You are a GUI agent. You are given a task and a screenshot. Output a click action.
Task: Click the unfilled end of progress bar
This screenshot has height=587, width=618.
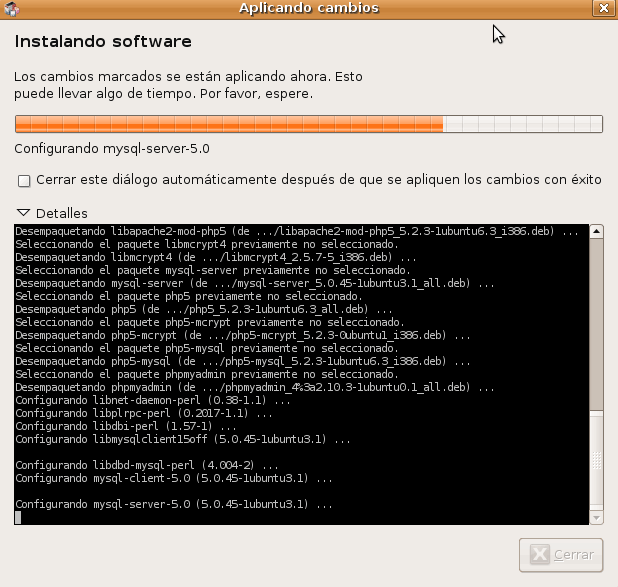(x=522, y=125)
